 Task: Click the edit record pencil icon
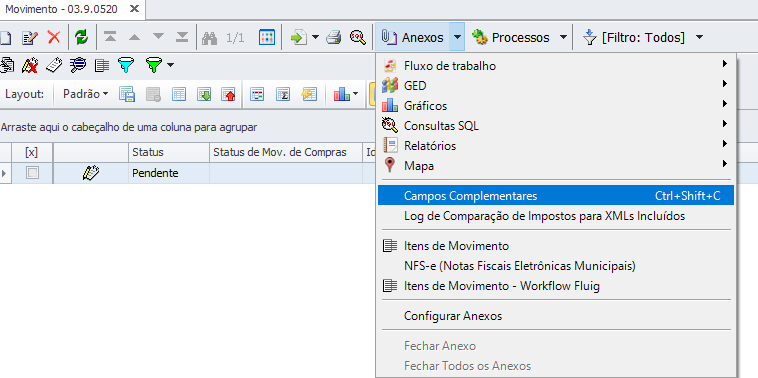(x=30, y=37)
